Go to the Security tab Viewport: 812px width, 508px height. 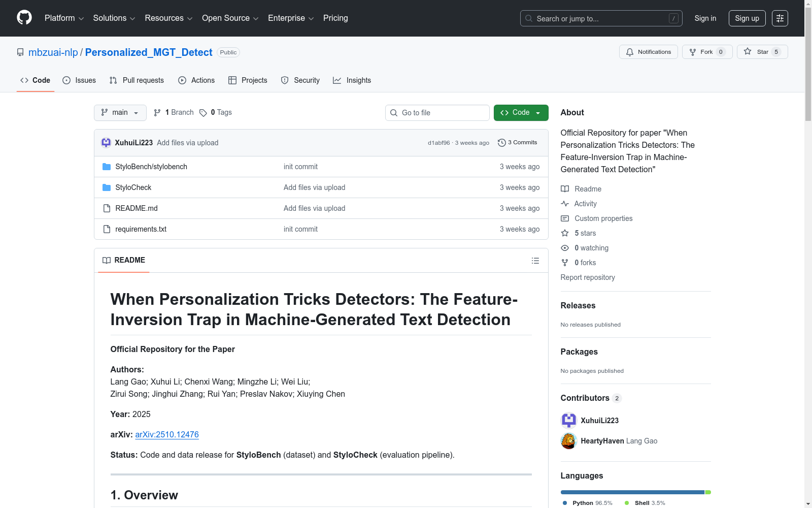(300, 80)
